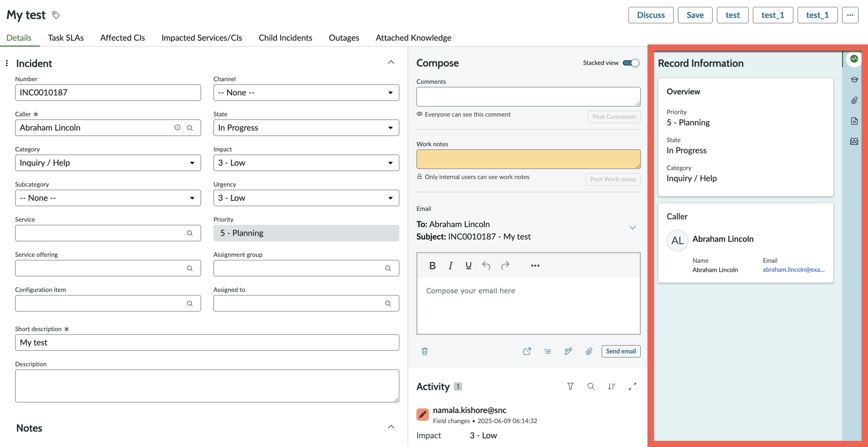Switch to the Impacted Services/CIs tab
The height and width of the screenshot is (447, 868).
(202, 38)
